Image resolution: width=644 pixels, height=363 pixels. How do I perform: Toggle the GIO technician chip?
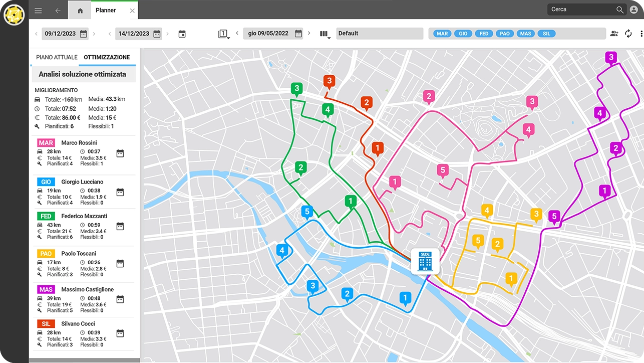point(463,34)
